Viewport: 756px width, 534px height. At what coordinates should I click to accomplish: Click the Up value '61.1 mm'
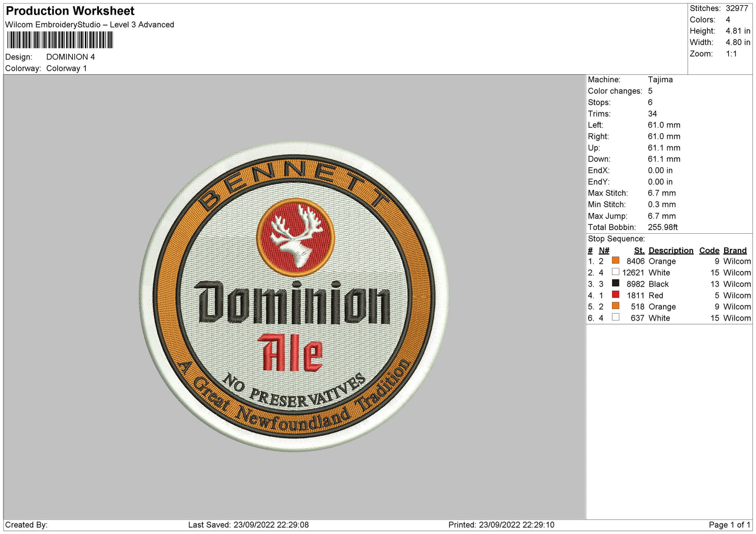(x=664, y=148)
